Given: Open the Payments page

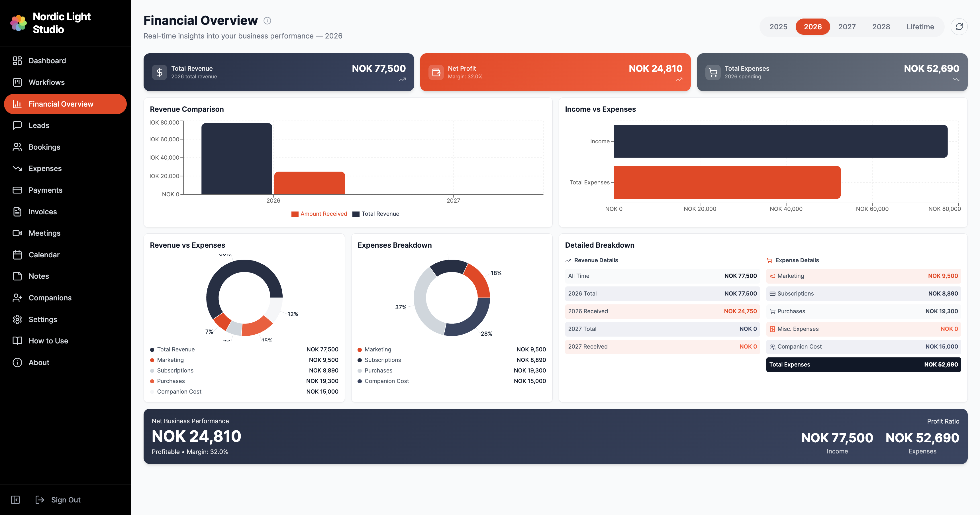Looking at the screenshot, I should (x=46, y=190).
